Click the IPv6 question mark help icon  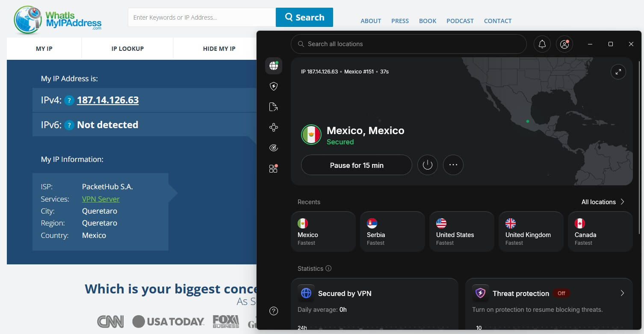pos(69,125)
